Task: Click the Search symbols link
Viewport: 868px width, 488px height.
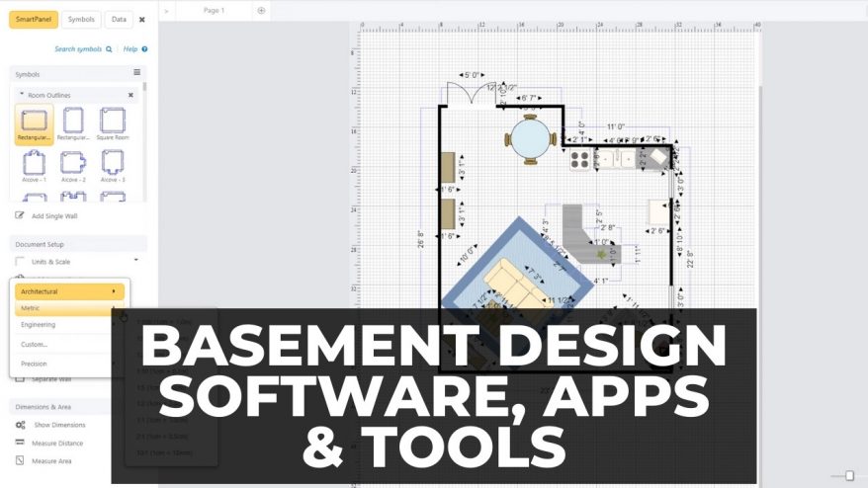Action: 78,49
